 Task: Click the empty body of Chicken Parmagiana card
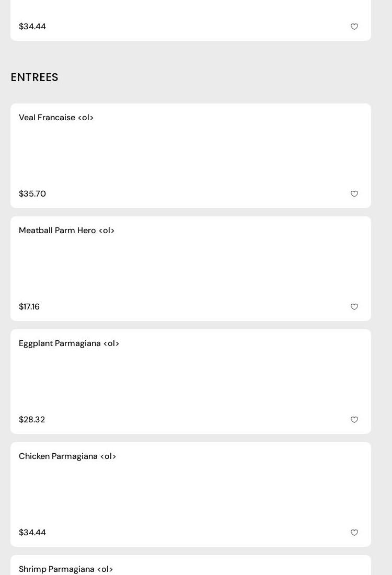191,494
